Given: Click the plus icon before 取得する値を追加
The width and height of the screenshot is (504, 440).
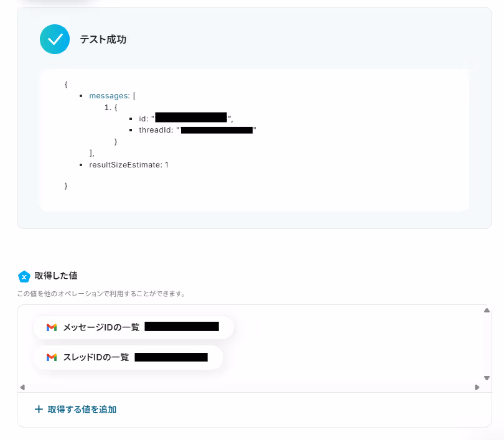Looking at the screenshot, I should (39, 409).
